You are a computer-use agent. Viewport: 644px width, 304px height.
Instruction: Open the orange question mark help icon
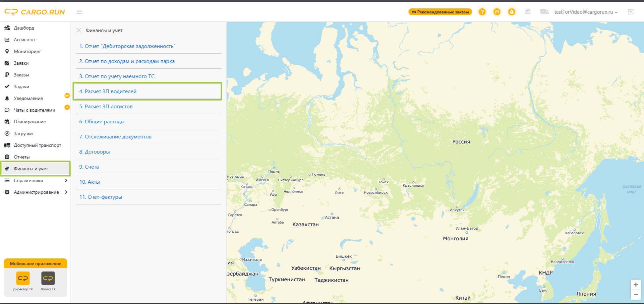click(482, 12)
